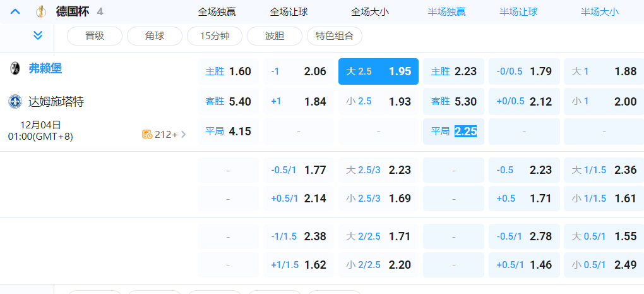This screenshot has width=644, height=294.
Task: Click the 半场大小 column header
Action: (600, 12)
